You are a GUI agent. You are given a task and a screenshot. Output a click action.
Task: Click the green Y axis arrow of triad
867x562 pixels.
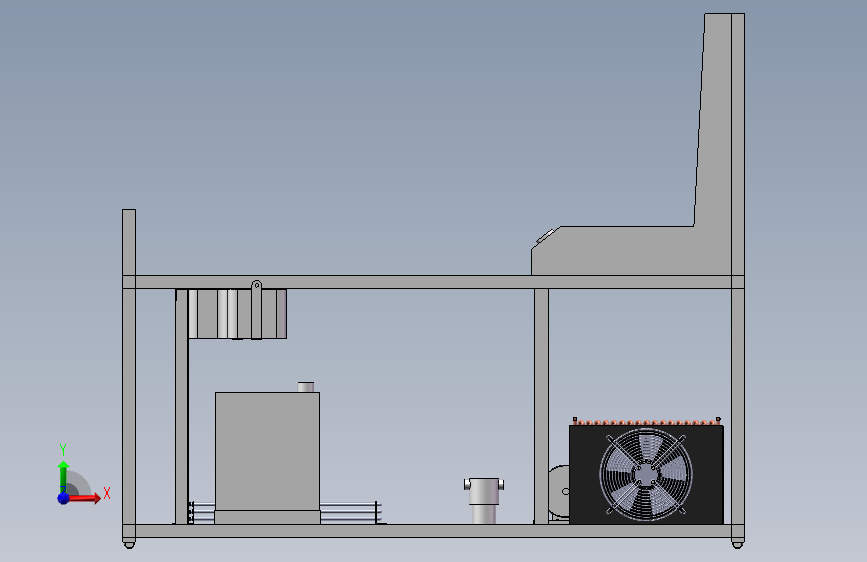tap(64, 476)
